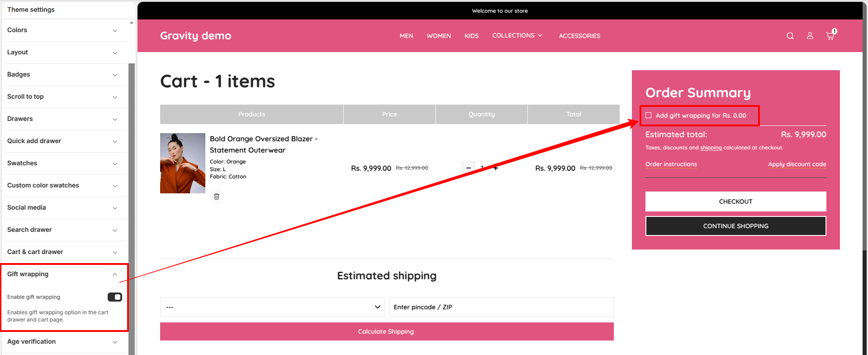Go to the Women menu item
Image resolution: width=868 pixels, height=355 pixels.
point(439,36)
